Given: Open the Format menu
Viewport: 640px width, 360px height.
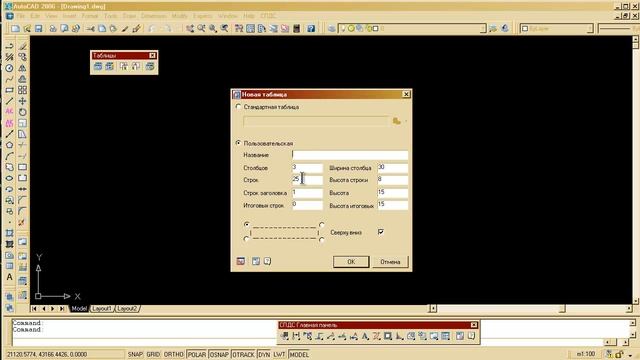Looking at the screenshot, I should (x=90, y=16).
